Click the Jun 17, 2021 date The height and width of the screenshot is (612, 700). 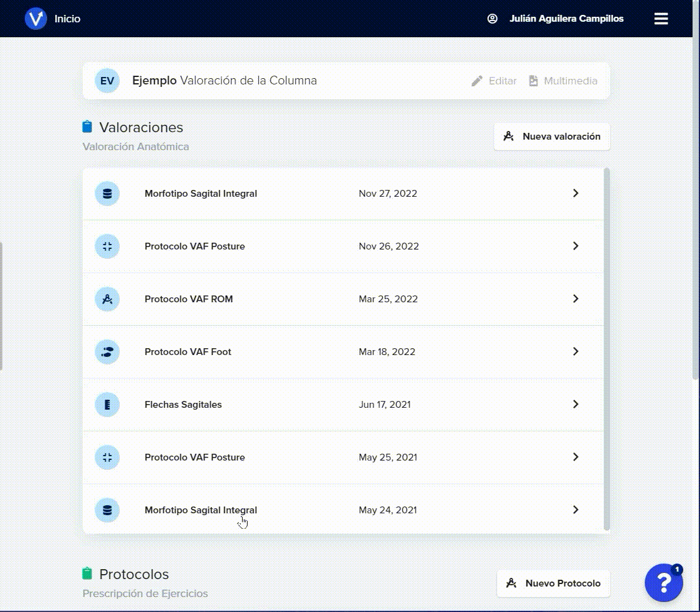click(x=384, y=405)
